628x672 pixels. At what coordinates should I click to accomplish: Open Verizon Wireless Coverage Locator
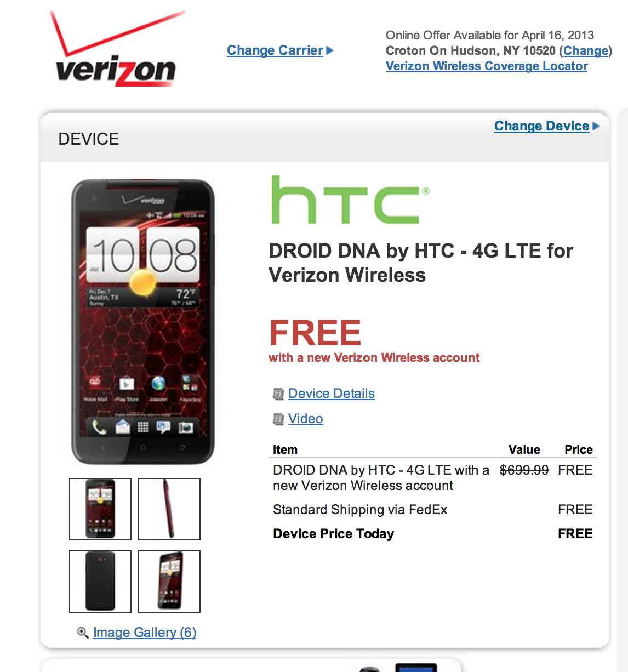click(487, 66)
